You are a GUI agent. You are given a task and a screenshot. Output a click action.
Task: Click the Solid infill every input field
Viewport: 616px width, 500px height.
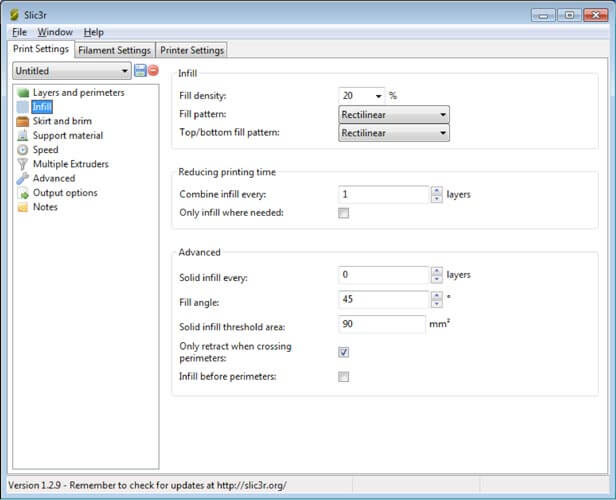click(x=383, y=275)
